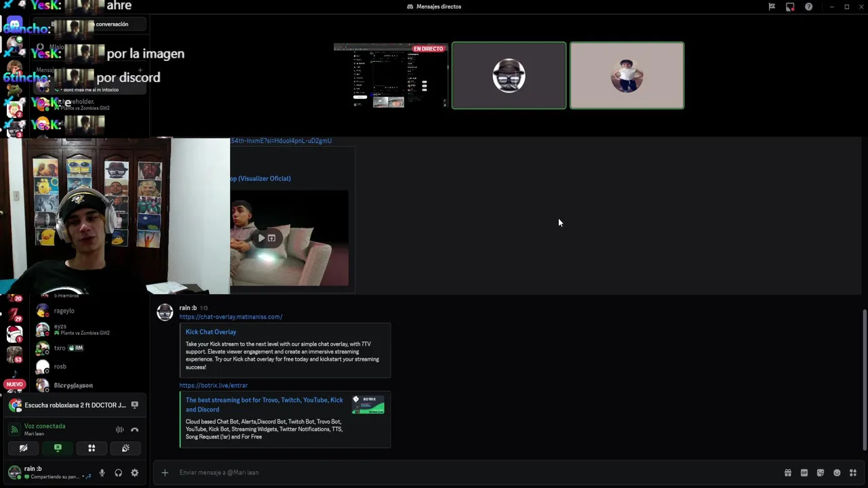868x488 pixels.
Task: Open the best streaming bot embed title
Action: tap(264, 405)
